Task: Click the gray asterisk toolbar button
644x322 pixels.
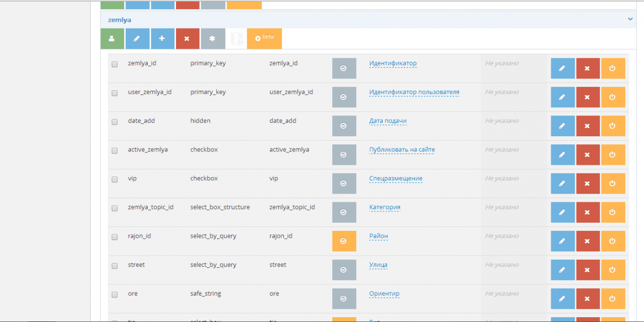Action: [213, 39]
